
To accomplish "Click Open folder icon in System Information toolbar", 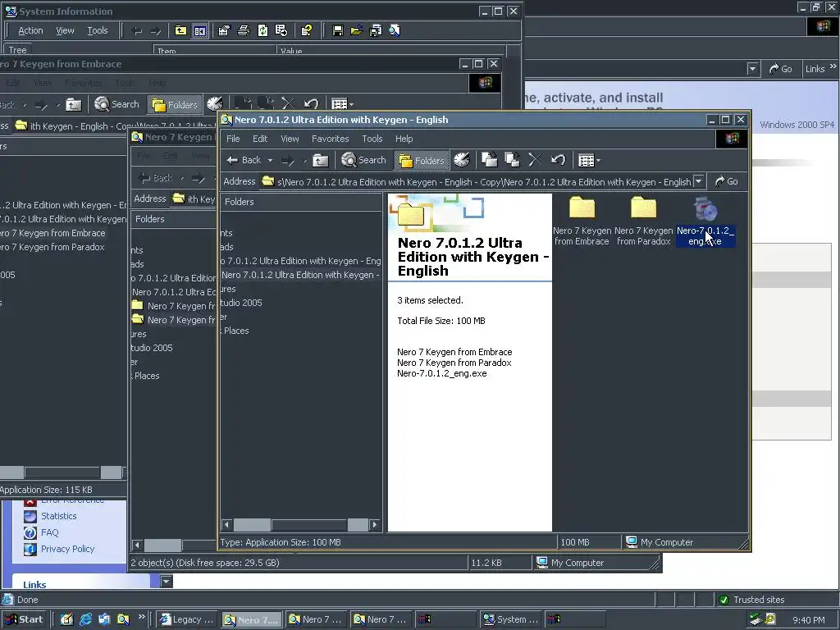I will pyautogui.click(x=356, y=30).
